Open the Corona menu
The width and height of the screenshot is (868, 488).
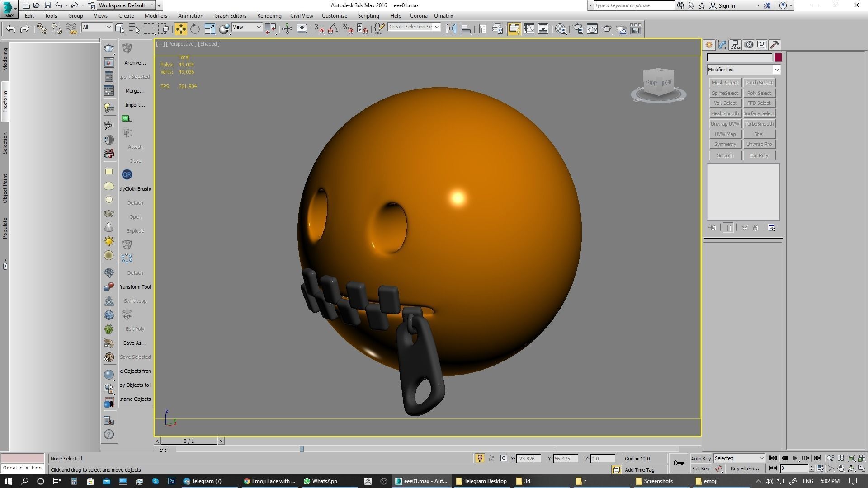click(x=419, y=15)
